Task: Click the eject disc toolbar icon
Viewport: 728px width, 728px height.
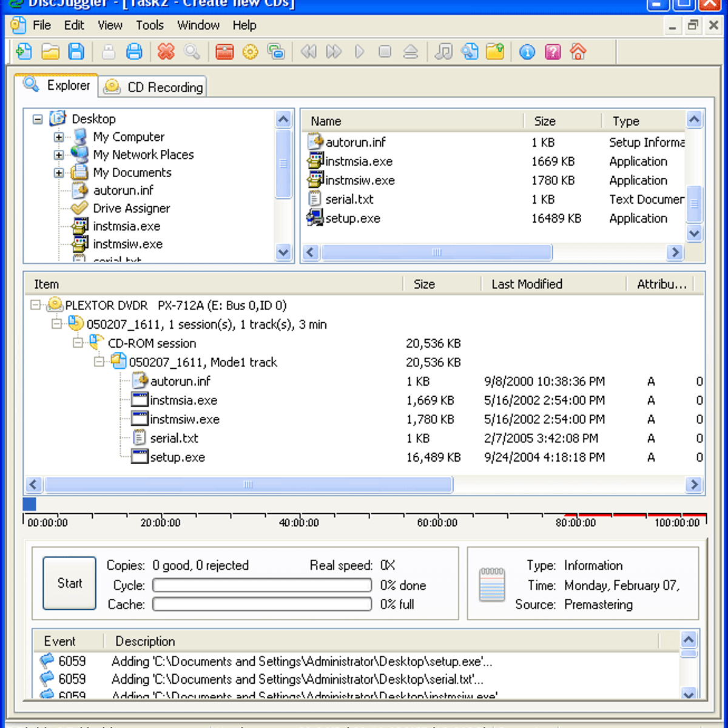Action: click(411, 52)
